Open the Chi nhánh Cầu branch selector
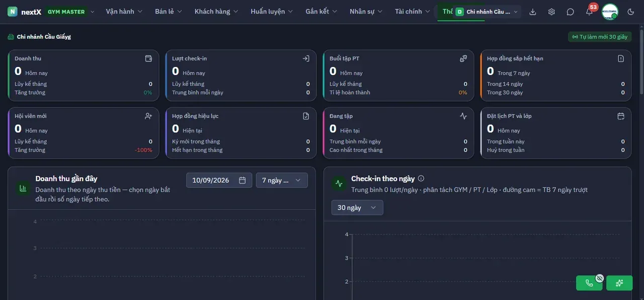Viewport: 644px width, 300px height. [486, 12]
